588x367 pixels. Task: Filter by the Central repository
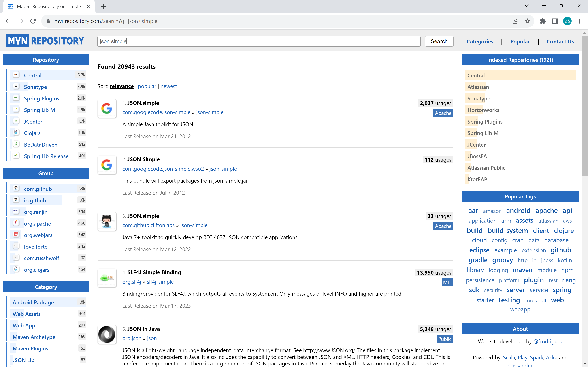(33, 75)
